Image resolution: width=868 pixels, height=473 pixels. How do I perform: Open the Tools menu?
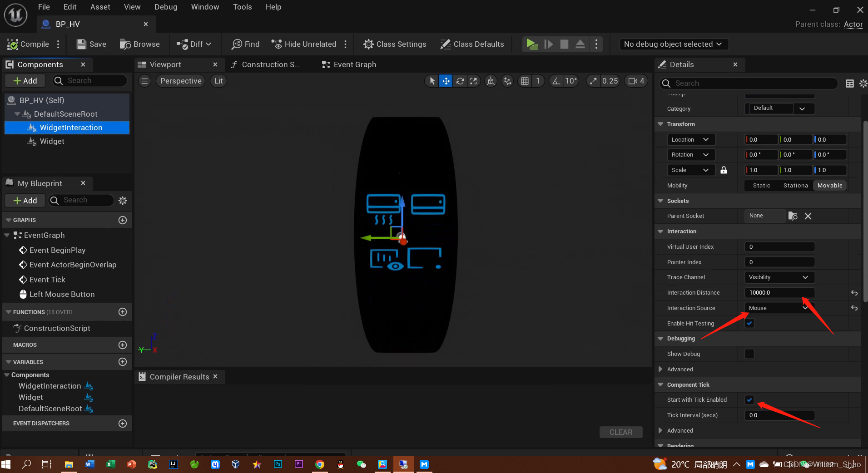[x=242, y=7]
